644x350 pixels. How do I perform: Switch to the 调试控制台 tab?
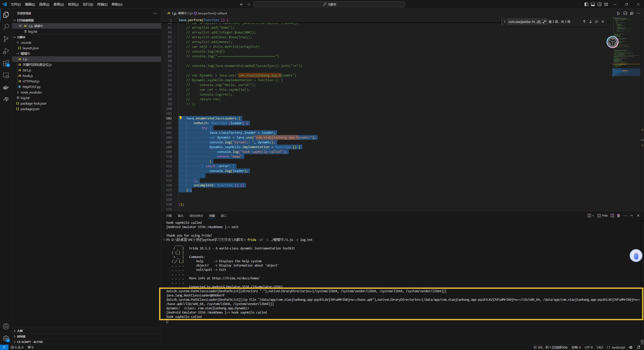196,216
